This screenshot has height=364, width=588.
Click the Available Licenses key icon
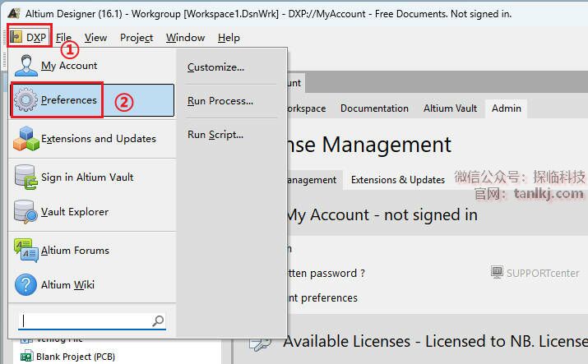click(x=260, y=343)
